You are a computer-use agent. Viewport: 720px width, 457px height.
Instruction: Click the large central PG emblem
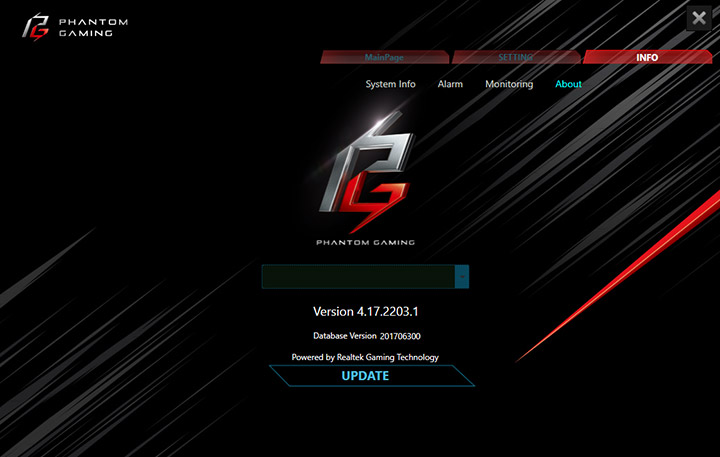click(366, 172)
